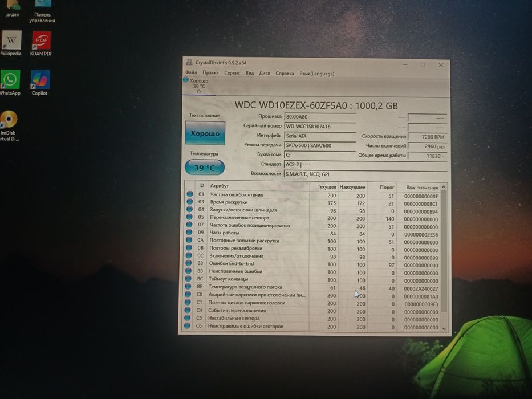Click the Интерфейс field Serial ATA

pos(320,136)
